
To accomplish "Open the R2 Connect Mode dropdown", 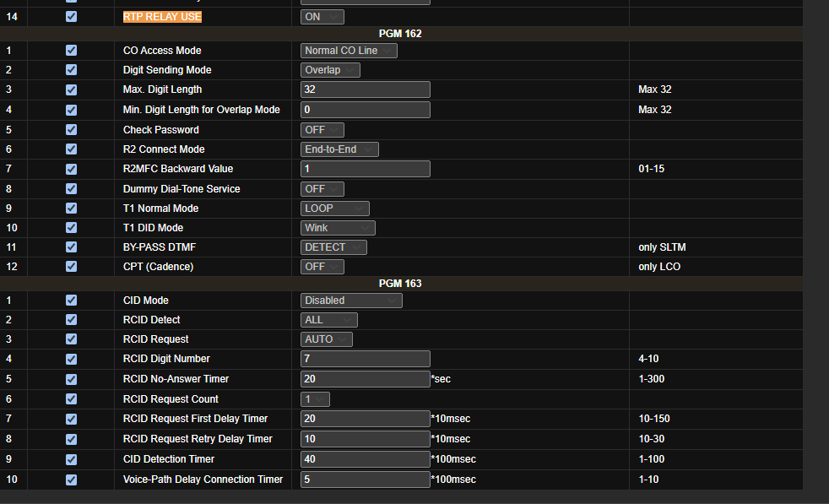I will pyautogui.click(x=339, y=149).
